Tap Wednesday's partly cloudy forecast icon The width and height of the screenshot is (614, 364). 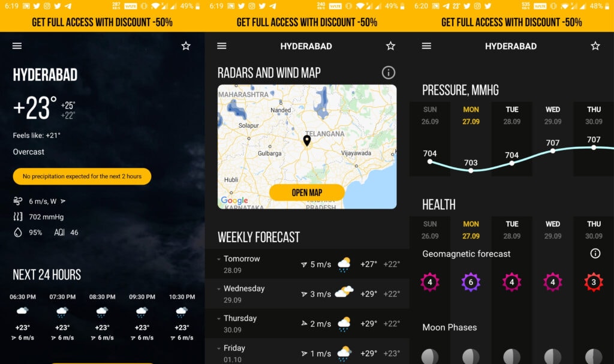click(x=344, y=292)
